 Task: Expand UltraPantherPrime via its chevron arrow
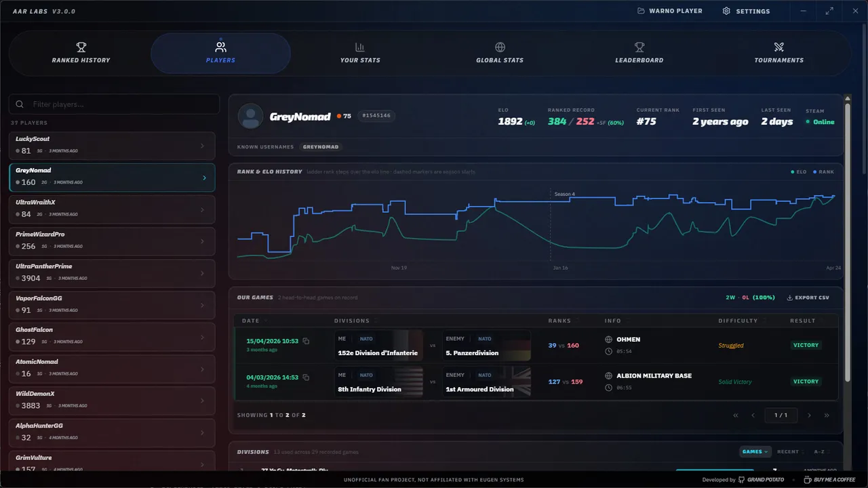(x=203, y=274)
